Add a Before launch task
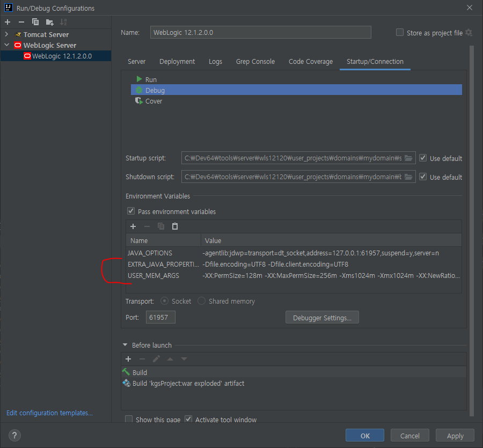 (x=128, y=359)
